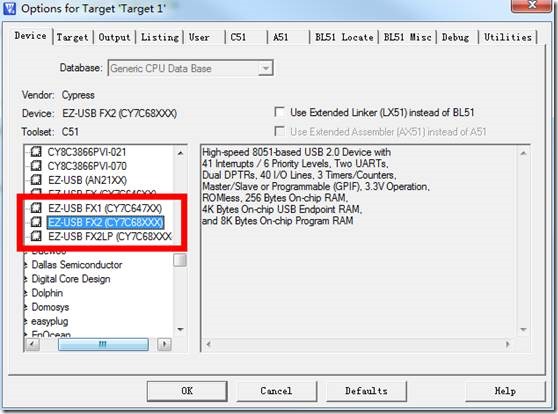Click device list vertical scrollbar thumb
This screenshot has width=558, height=414.
pyautogui.click(x=180, y=260)
